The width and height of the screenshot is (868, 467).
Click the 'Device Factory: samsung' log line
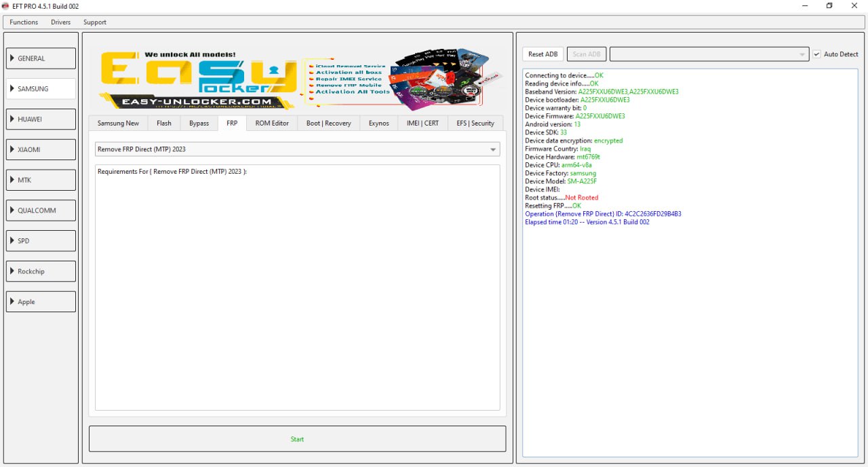[x=560, y=173]
